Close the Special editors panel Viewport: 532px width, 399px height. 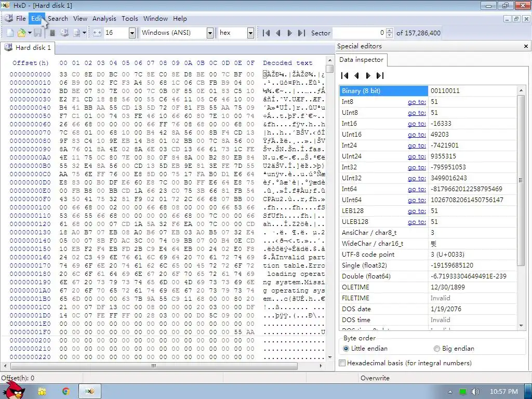click(526, 46)
